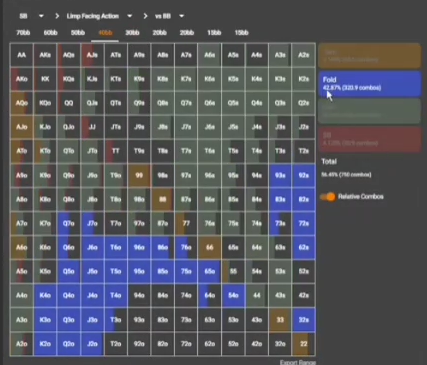Select the AQo hand cell
Viewport: 427px width, 365px height.
tap(22, 103)
